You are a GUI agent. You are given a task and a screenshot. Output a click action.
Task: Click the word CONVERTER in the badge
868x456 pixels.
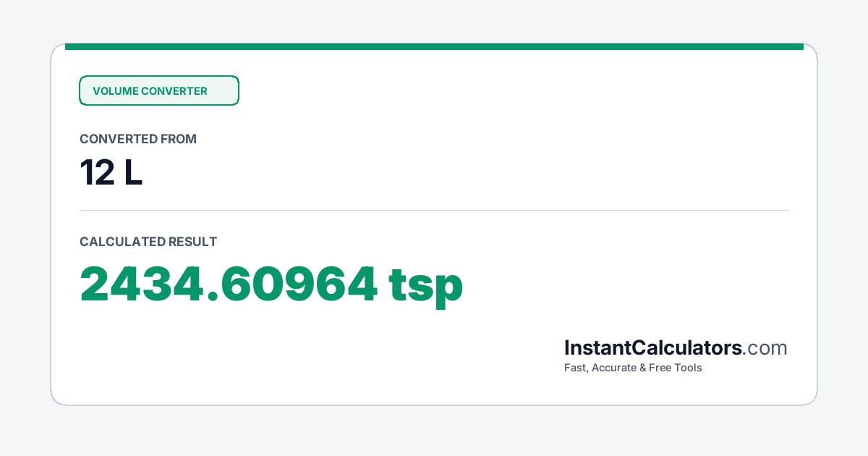point(174,91)
